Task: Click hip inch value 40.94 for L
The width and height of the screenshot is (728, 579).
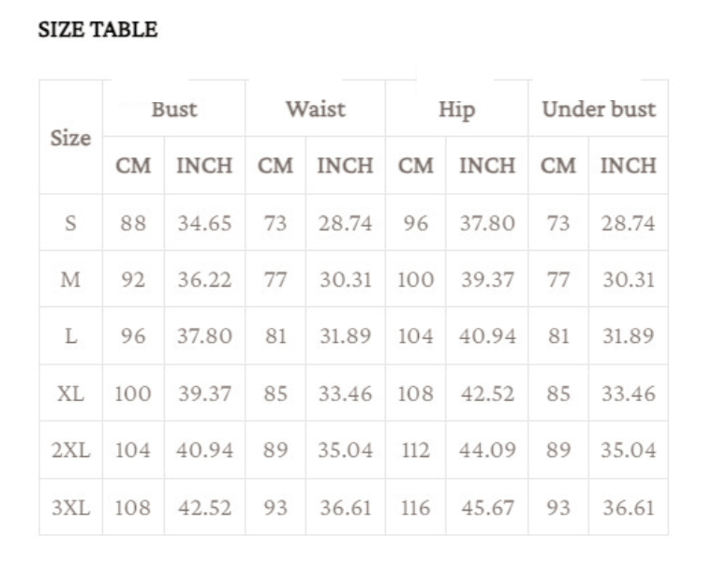Action: coord(487,336)
